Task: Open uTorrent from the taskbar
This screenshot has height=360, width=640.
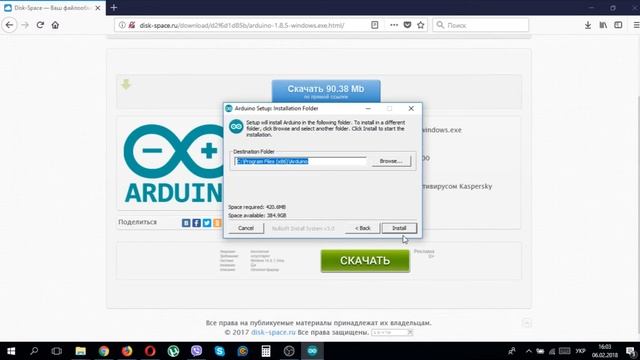Action: pos(173,351)
